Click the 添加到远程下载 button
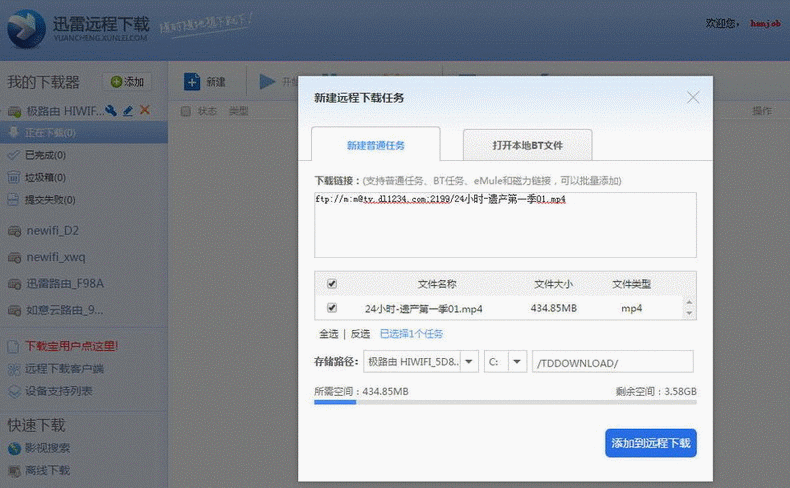The width and height of the screenshot is (790, 488). (651, 443)
